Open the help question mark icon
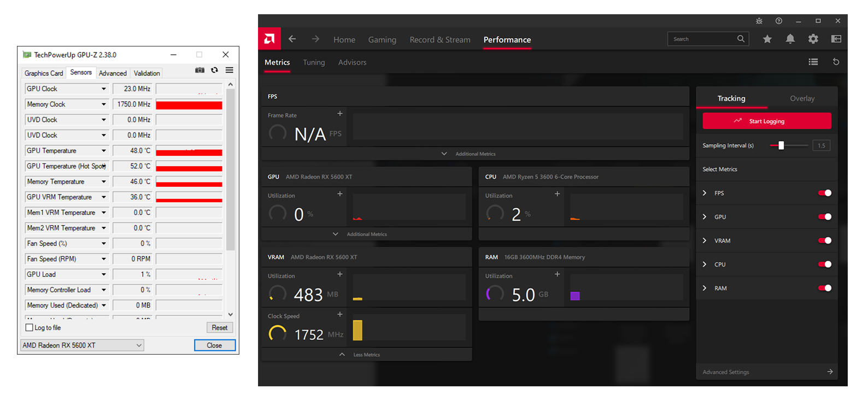868x400 pixels. [779, 21]
